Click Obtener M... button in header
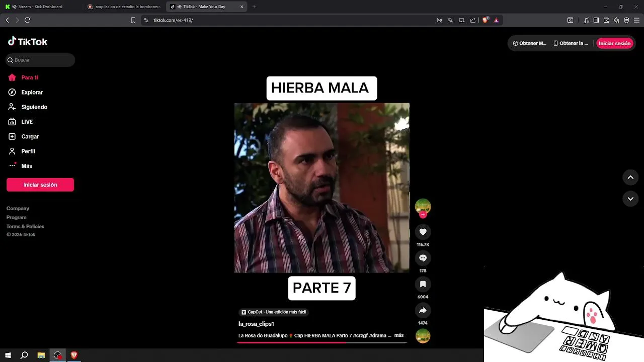Screen dimensions: 644x362 coord(529,43)
